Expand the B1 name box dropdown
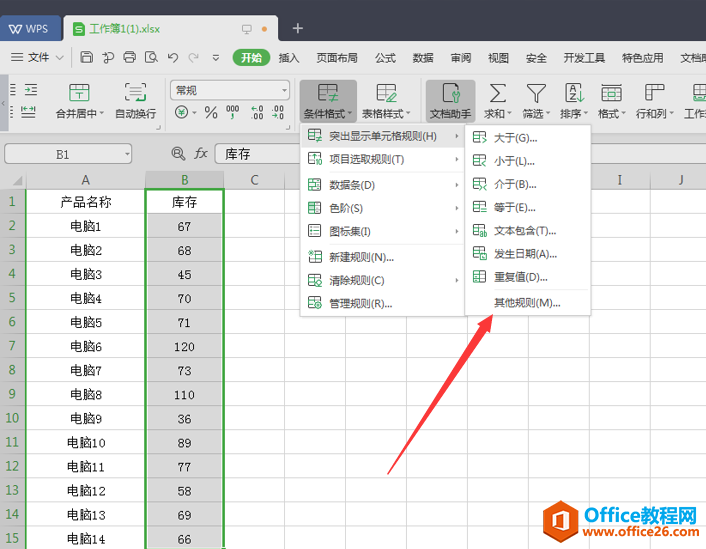Screen dimensions: 706x549 click(127, 154)
